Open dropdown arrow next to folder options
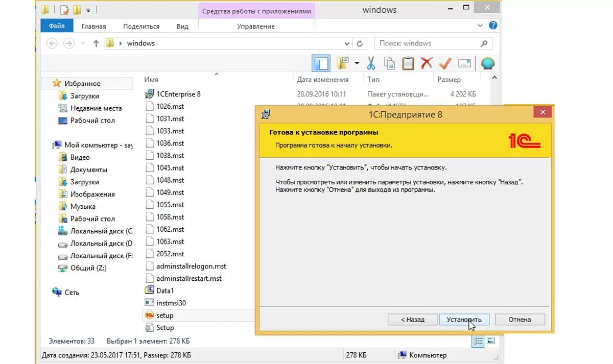Screen dimensions: 613x364 click(x=357, y=64)
